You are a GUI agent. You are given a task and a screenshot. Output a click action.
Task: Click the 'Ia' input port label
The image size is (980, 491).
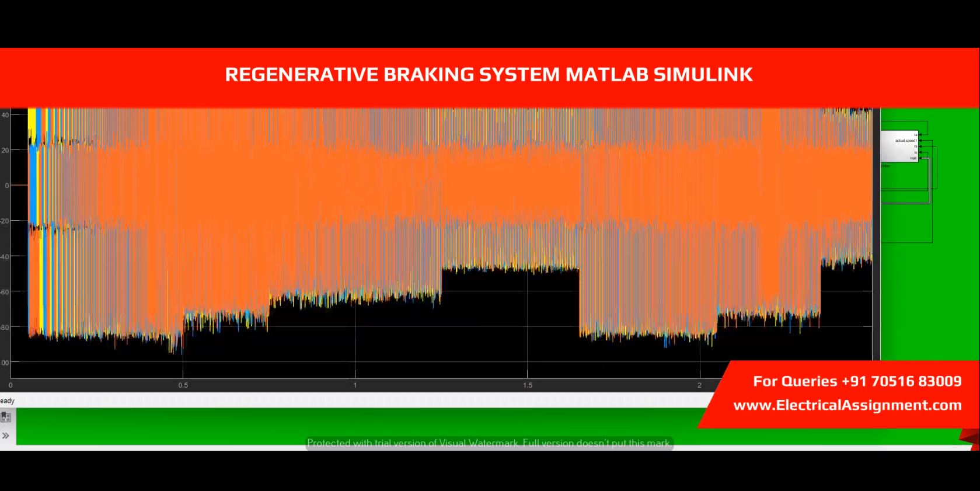[x=916, y=135]
